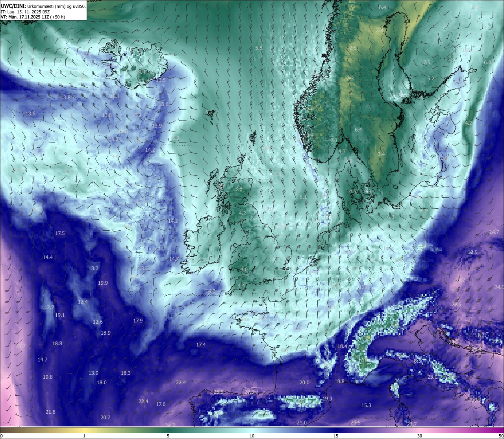Select the colorbar tick labeled 15
Viewport: 504px width, 439px height.
tap(336, 436)
